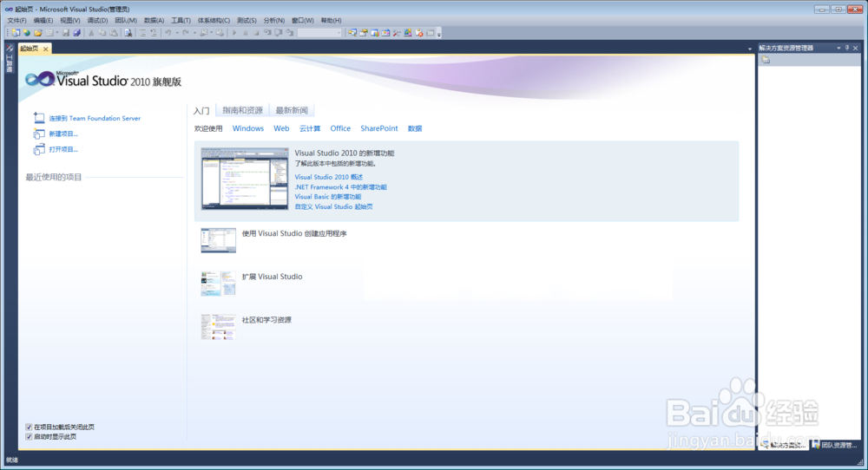868x470 pixels.
Task: Open Solution Explorer from the toolbar icon
Action: click(x=352, y=33)
